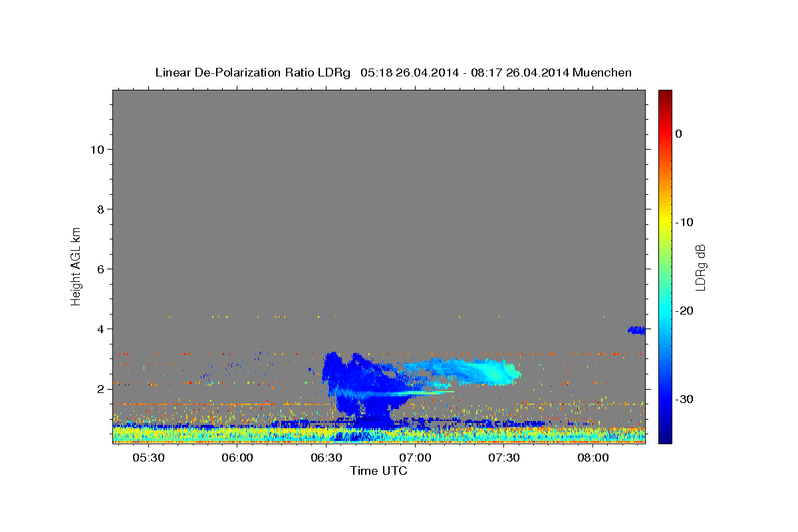This screenshot has width=798, height=532.
Task: Click the 07:30 time tick label
Action: tap(504, 458)
